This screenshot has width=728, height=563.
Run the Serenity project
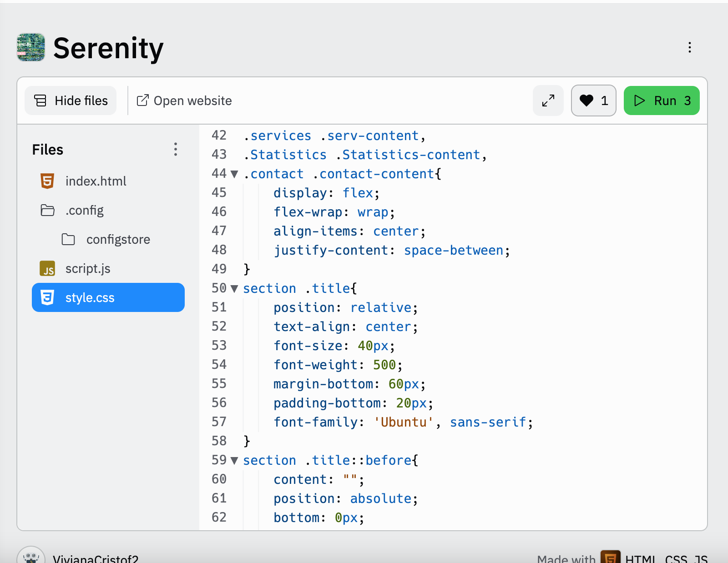pos(662,101)
